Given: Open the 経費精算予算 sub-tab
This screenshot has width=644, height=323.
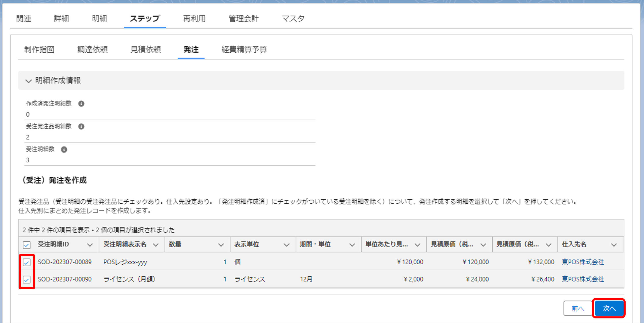Looking at the screenshot, I should tap(244, 49).
